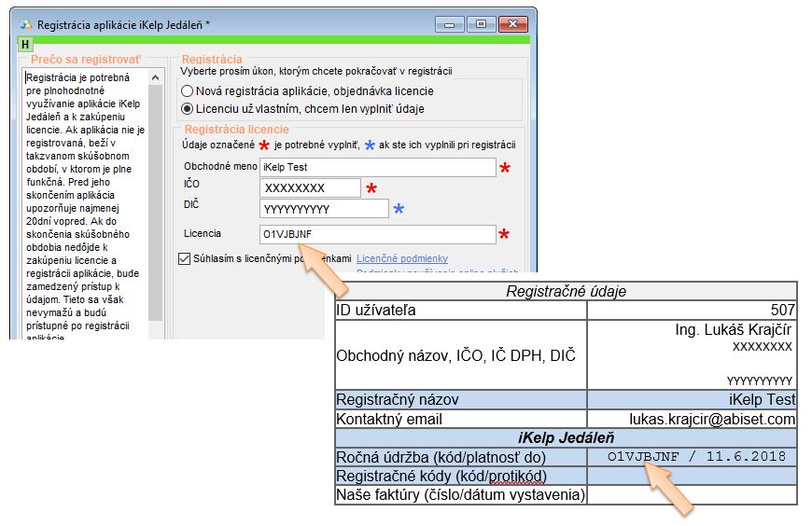Click the green H icon below title

pos(25,44)
